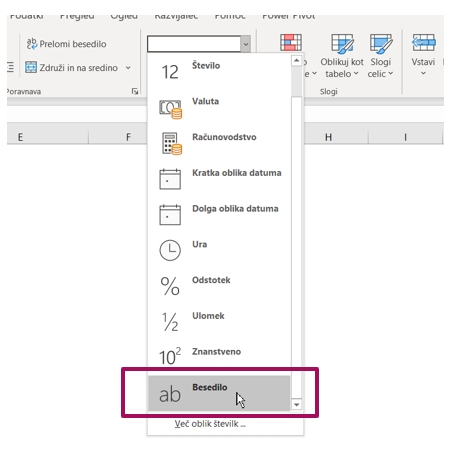The height and width of the screenshot is (457, 462).
Task: Expand the Oblikuj kot tabelo menu
Action: [x=342, y=56]
